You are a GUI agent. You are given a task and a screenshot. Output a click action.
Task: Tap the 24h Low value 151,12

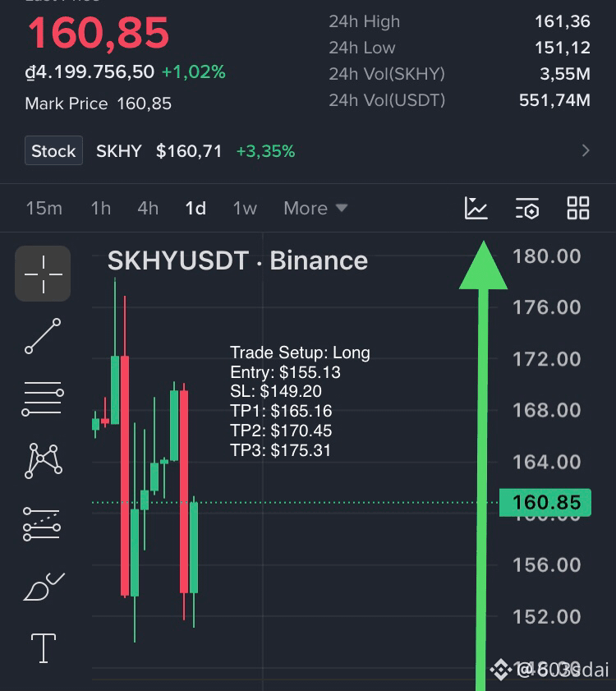click(563, 48)
